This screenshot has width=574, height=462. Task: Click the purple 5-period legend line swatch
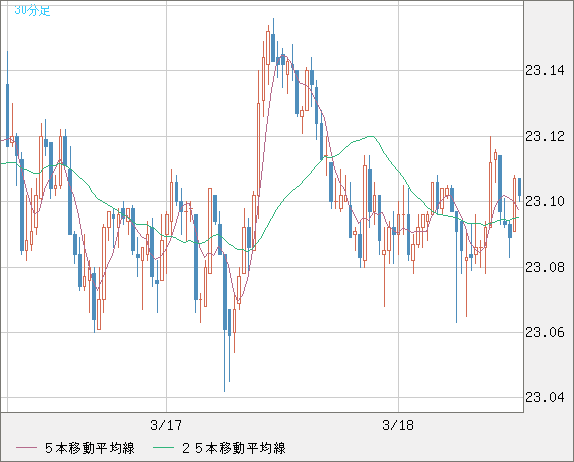26,448
